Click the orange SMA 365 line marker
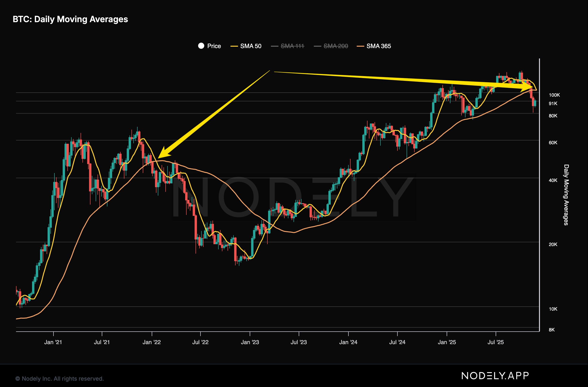Image resolution: width=588 pixels, height=387 pixels. 360,46
